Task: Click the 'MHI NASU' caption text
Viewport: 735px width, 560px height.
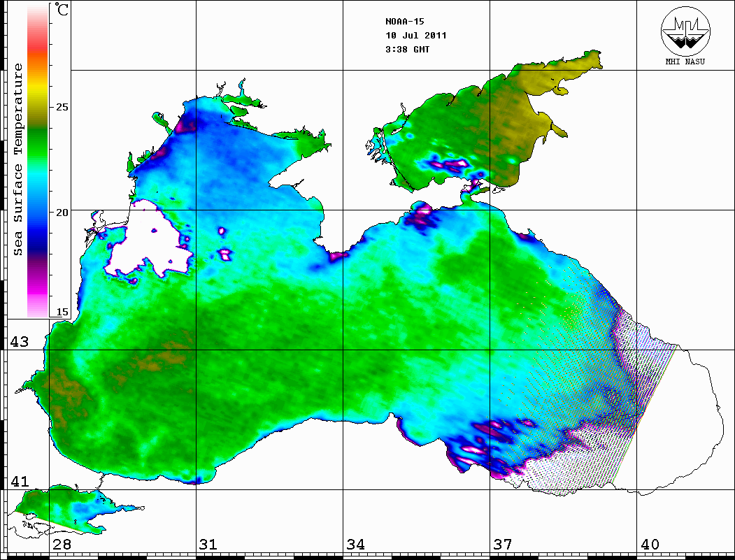Action: (x=685, y=62)
